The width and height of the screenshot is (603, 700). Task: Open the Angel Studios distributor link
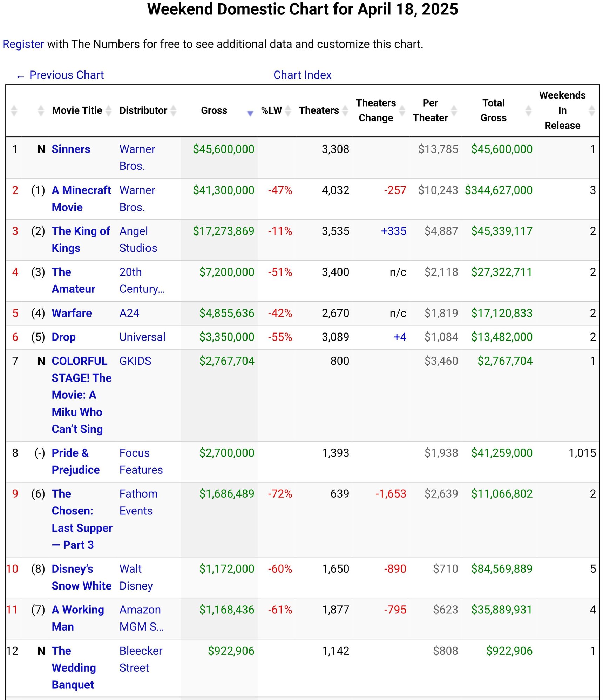pyautogui.click(x=138, y=240)
